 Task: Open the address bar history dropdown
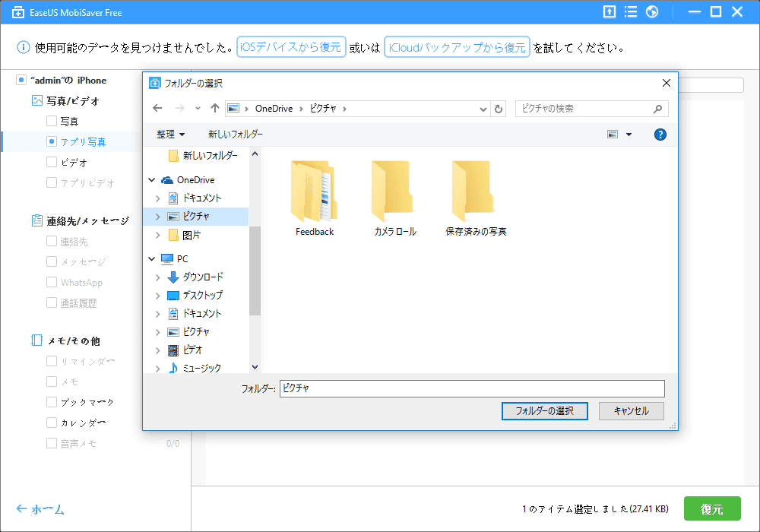pos(483,109)
